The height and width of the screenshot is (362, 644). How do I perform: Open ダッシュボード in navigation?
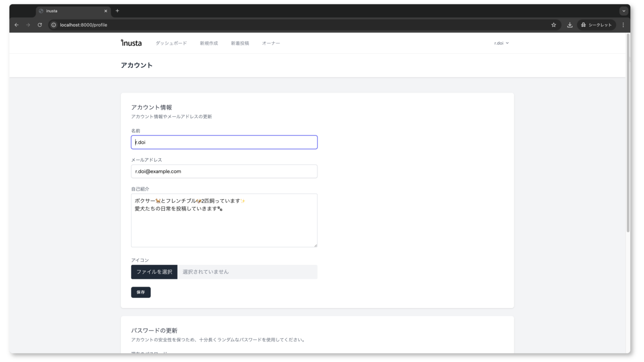pyautogui.click(x=171, y=43)
